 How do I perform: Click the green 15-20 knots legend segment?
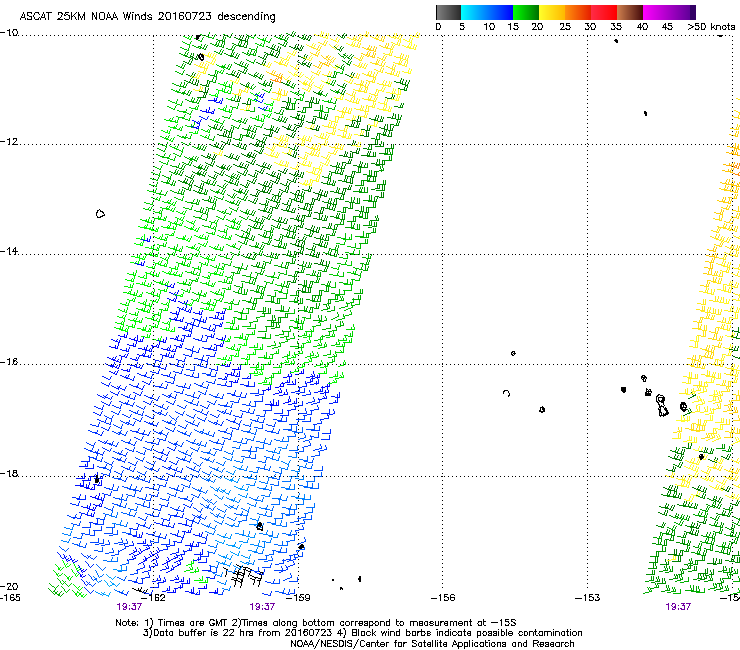(x=526, y=12)
